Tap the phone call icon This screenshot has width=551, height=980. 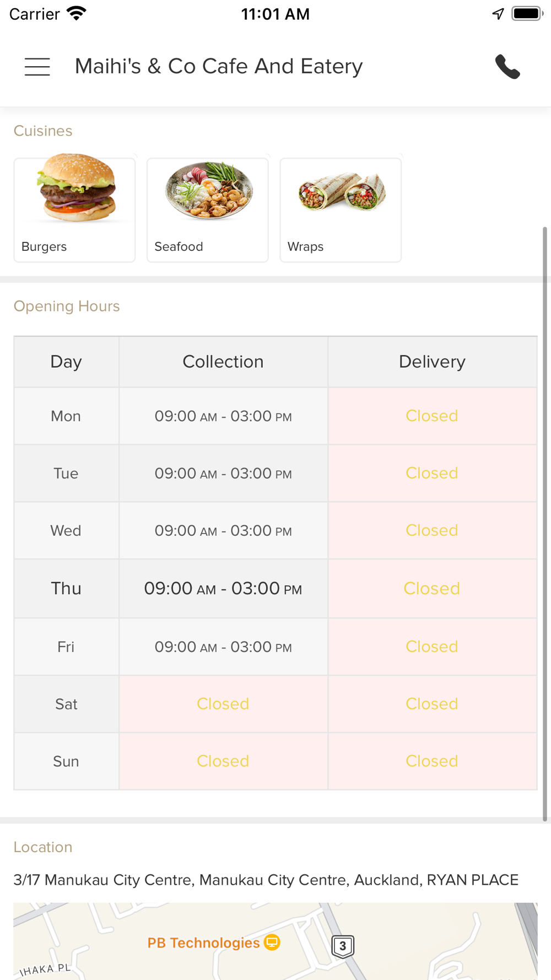507,67
